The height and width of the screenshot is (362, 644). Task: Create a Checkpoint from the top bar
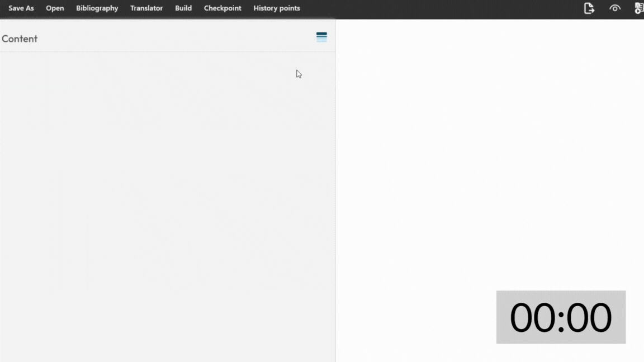tap(222, 8)
